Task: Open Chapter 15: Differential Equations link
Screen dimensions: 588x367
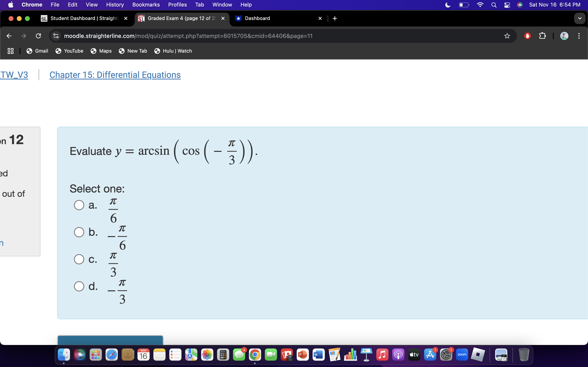Action: tap(115, 75)
